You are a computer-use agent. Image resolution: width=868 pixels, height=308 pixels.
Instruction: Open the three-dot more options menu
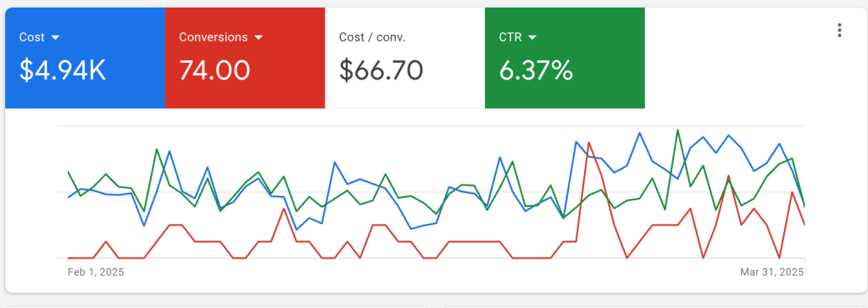839,31
